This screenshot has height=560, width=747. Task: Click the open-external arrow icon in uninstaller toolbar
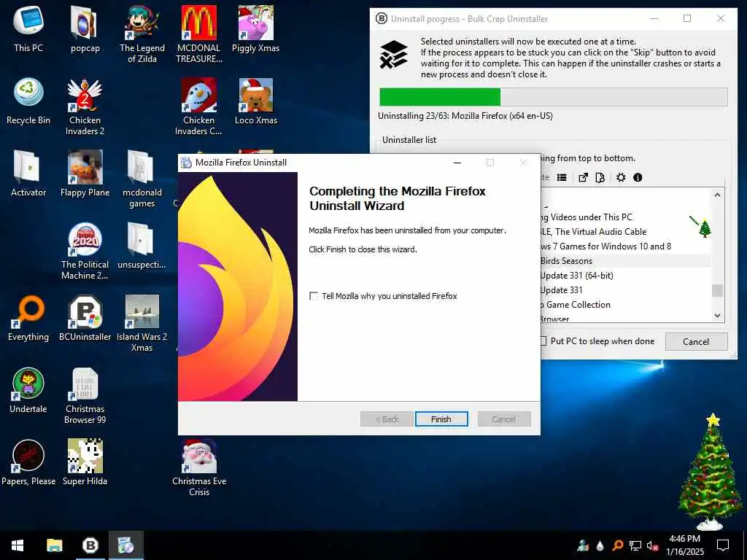583,178
